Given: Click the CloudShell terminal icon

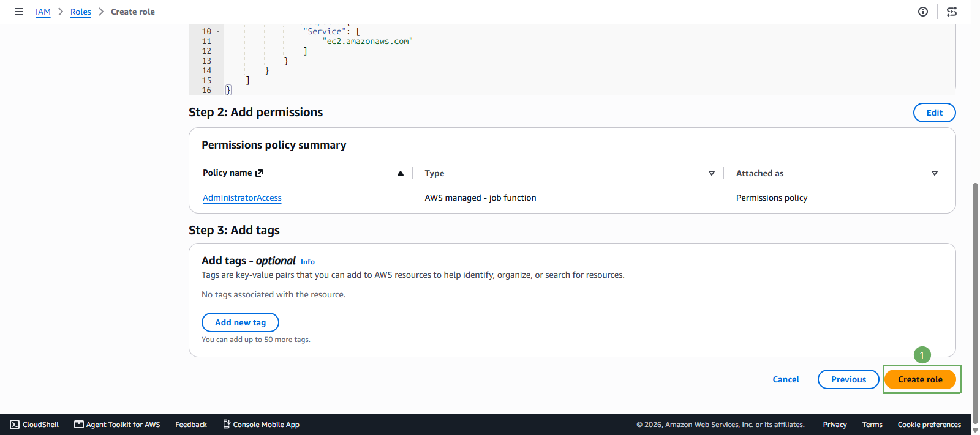Looking at the screenshot, I should click(x=15, y=425).
